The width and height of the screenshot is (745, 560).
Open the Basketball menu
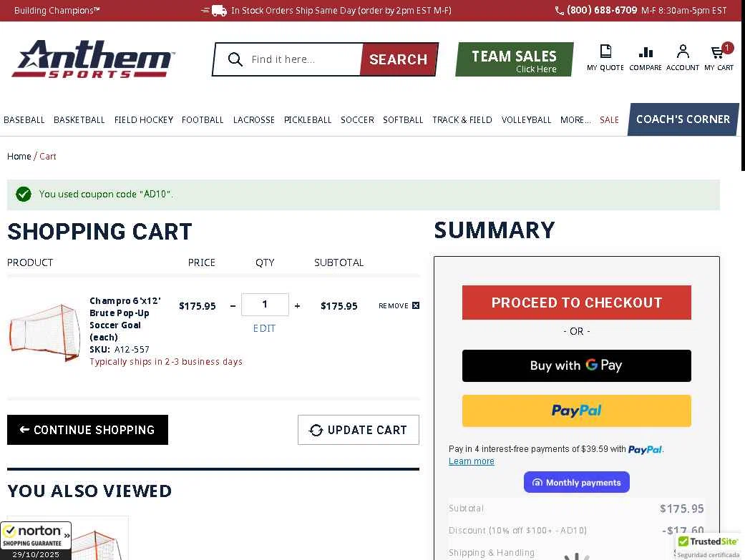[79, 119]
